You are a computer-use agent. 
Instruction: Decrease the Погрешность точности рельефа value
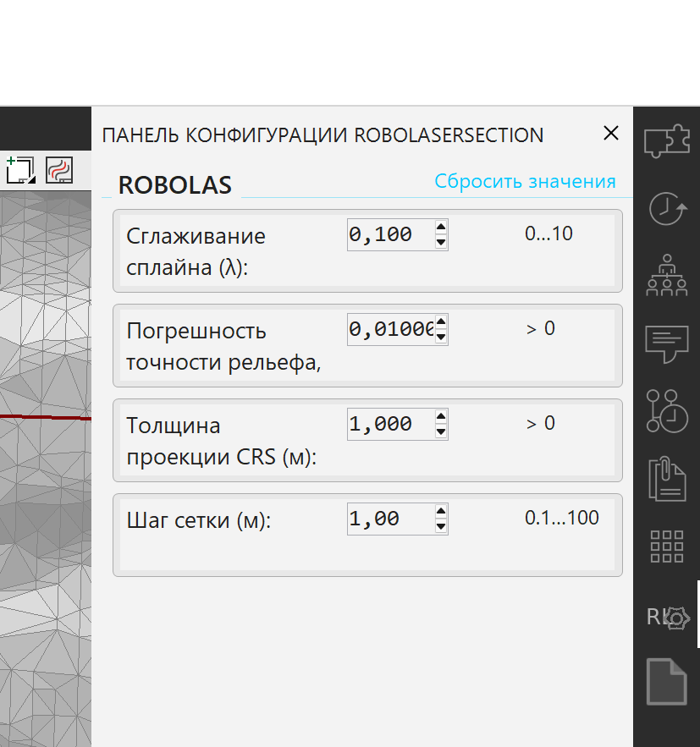440,337
